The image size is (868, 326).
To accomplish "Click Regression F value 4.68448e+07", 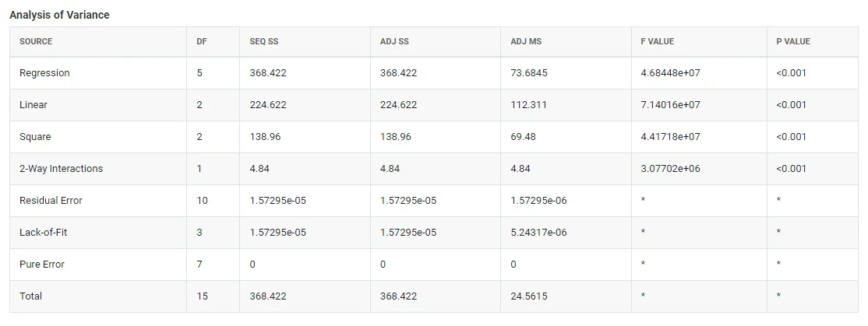I will 670,73.
